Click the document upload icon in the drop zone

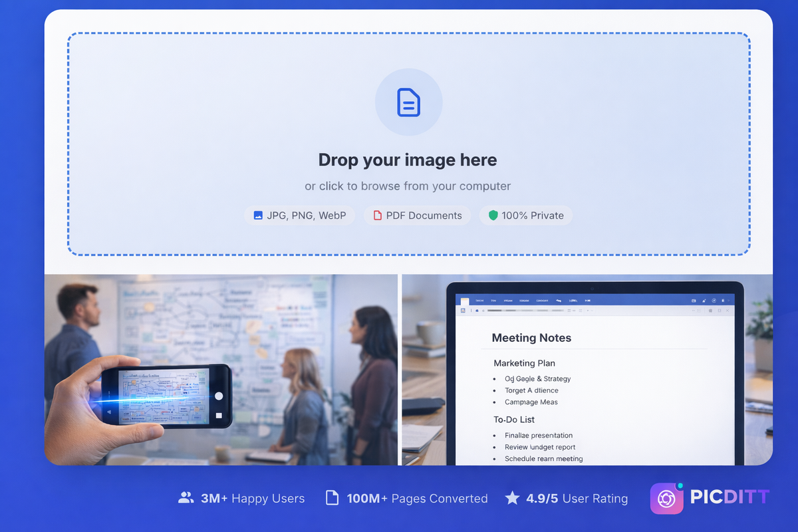click(408, 102)
